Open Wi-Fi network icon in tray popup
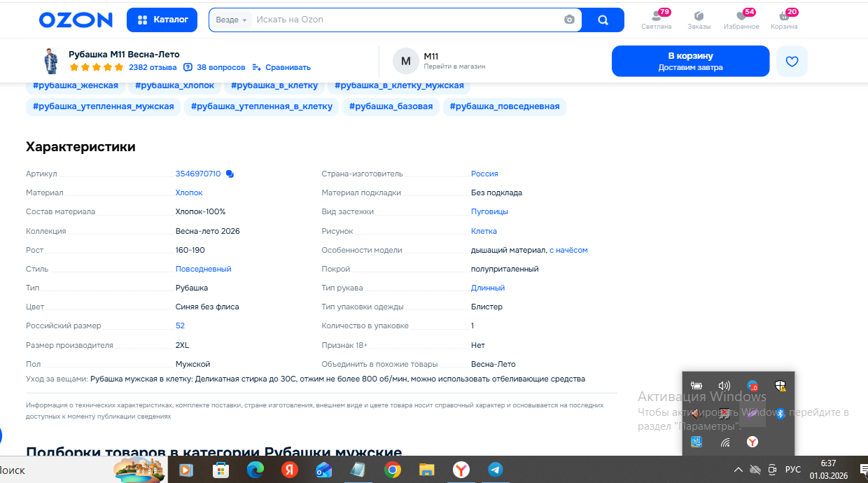Image resolution: width=868 pixels, height=483 pixels. point(724,442)
